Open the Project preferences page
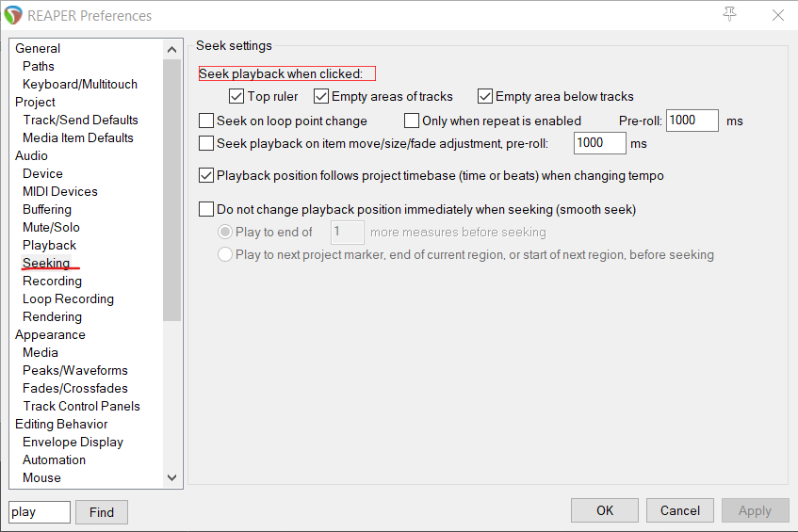 coord(35,102)
